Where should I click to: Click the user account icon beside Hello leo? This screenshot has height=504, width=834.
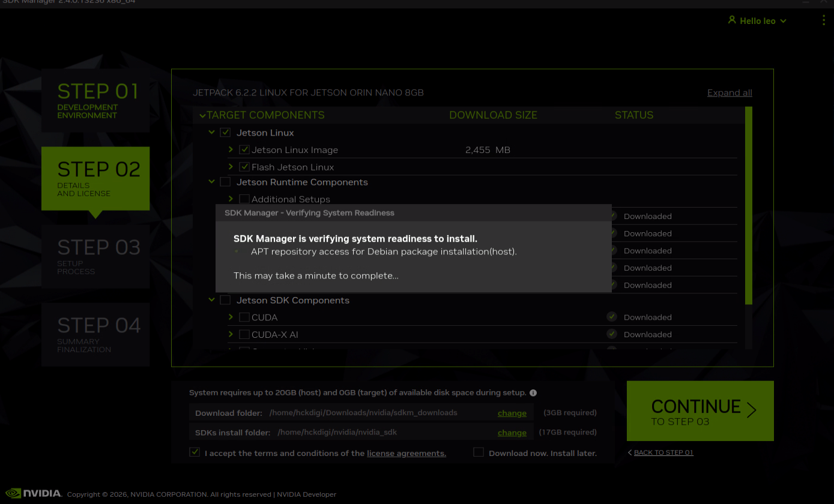point(731,20)
